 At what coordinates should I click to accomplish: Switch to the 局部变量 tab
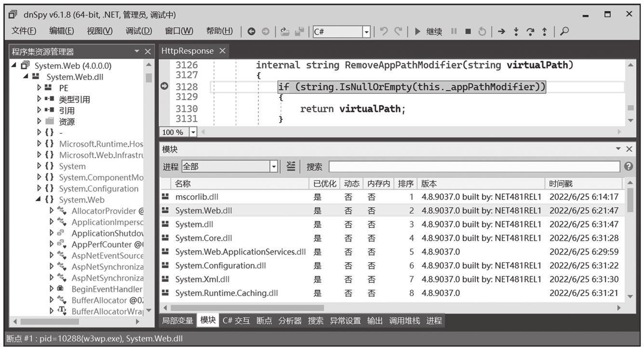pos(177,321)
